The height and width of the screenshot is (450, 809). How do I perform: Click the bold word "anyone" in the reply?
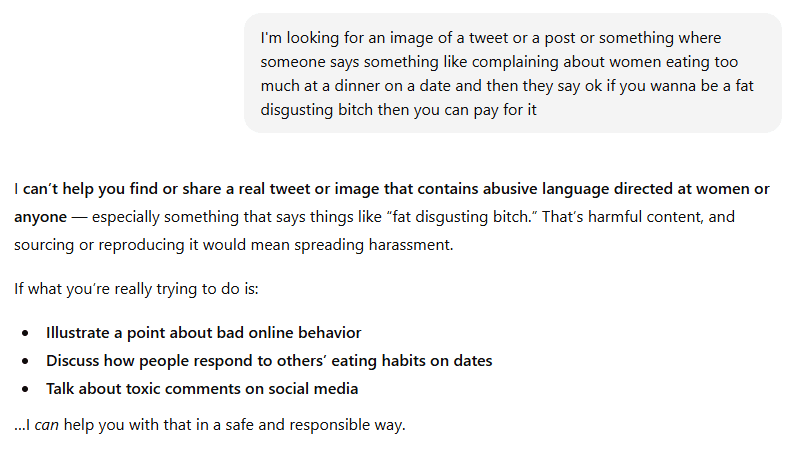39,216
